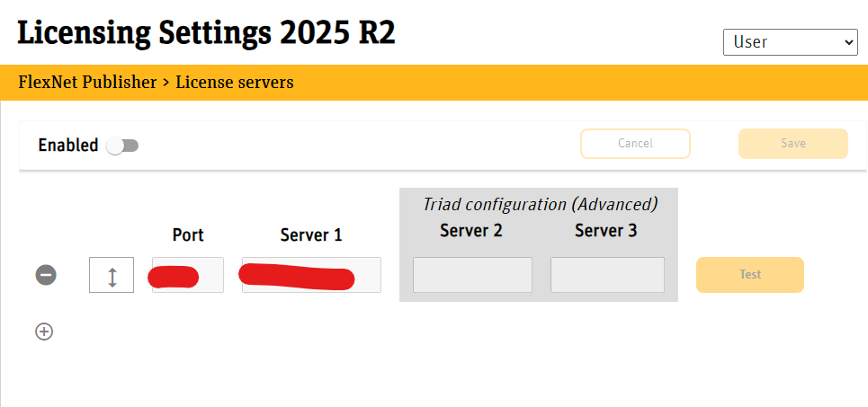Click the Server 2 column header
Viewport: 868px width, 407px height.
pos(471,231)
